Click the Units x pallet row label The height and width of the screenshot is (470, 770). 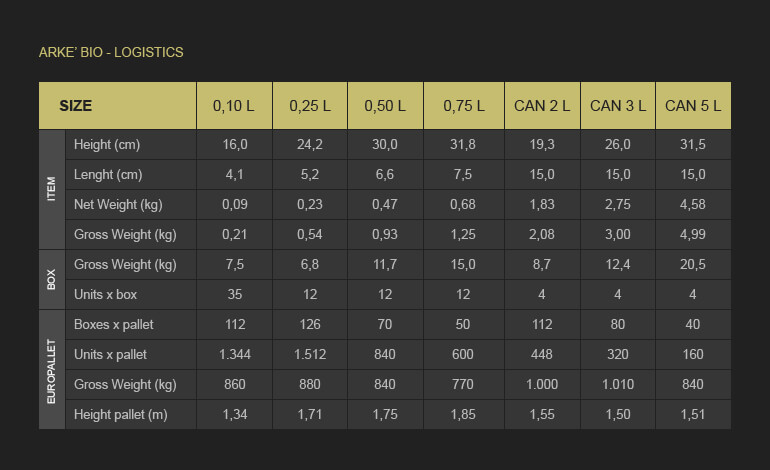pyautogui.click(x=110, y=355)
